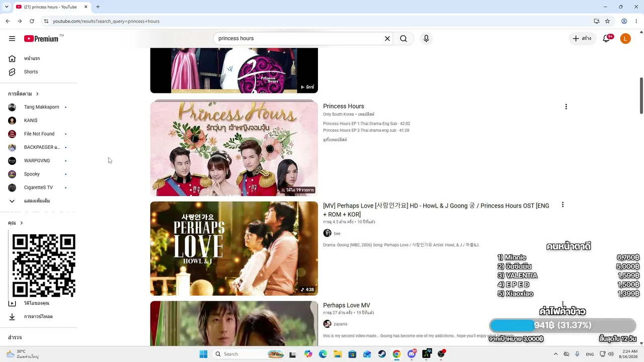Image resolution: width=644 pixels, height=362 pixels.
Task: Open the Tang Makkaporn subscription
Action: tap(42, 107)
